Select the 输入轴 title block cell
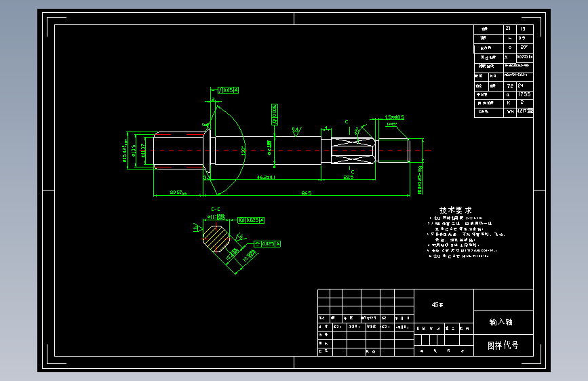The width and height of the screenshot is (588, 381). click(503, 322)
